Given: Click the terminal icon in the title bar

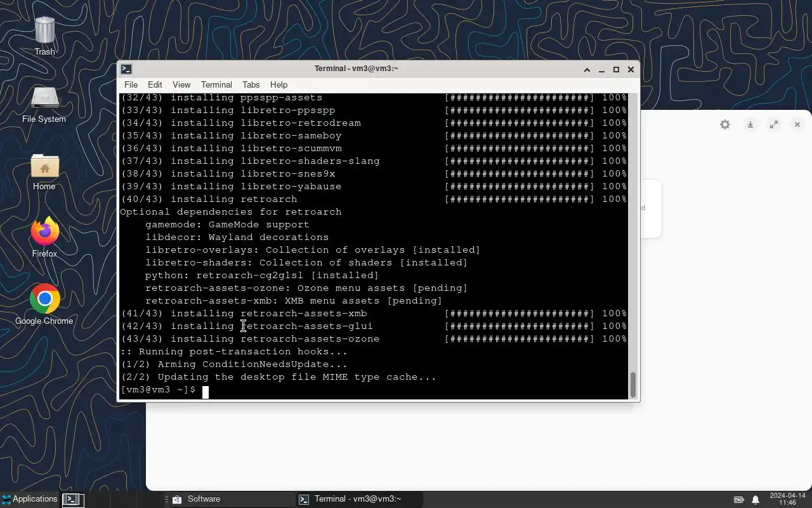Looking at the screenshot, I should coord(126,69).
